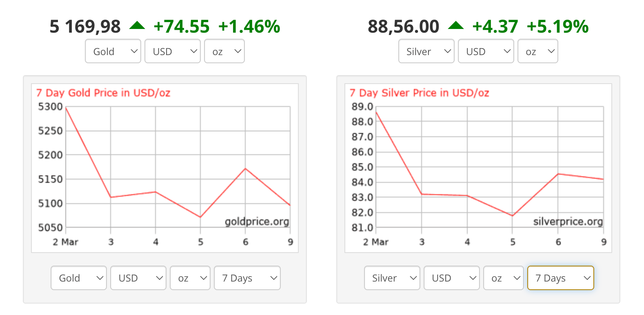Click the goldprice.org watermark link
Viewport: 644px width, 315px height.
[x=257, y=222]
